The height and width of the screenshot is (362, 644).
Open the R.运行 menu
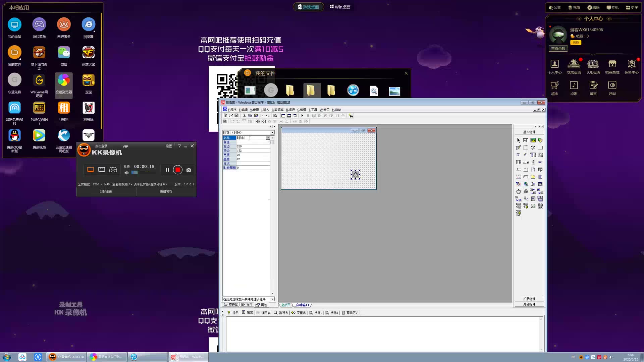point(290,110)
